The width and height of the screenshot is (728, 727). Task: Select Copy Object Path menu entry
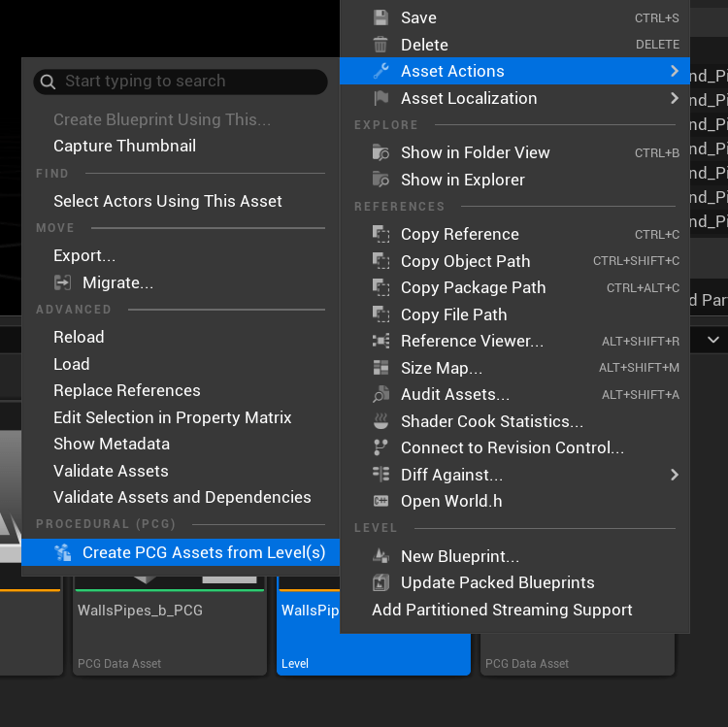click(x=465, y=261)
